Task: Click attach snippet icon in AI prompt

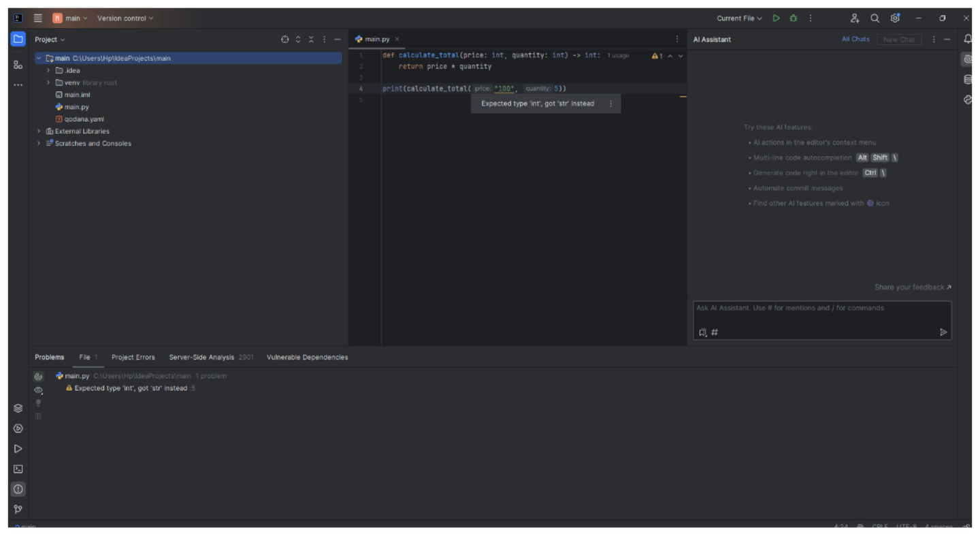Action: click(x=702, y=332)
